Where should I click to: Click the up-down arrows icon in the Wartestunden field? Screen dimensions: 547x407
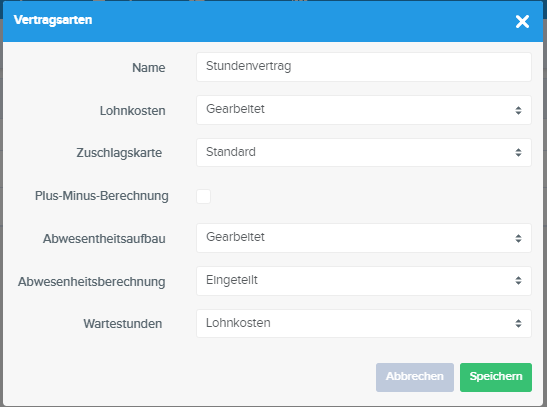pyautogui.click(x=518, y=324)
